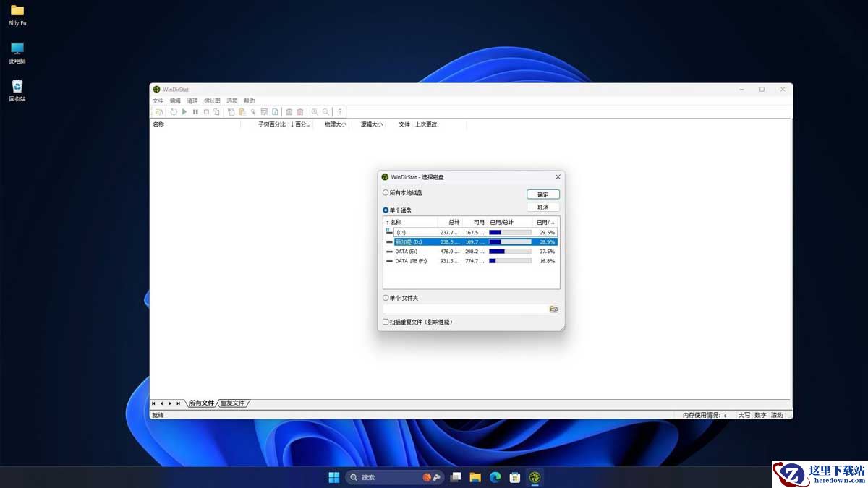Sort drives by 可用 column header

pos(475,222)
